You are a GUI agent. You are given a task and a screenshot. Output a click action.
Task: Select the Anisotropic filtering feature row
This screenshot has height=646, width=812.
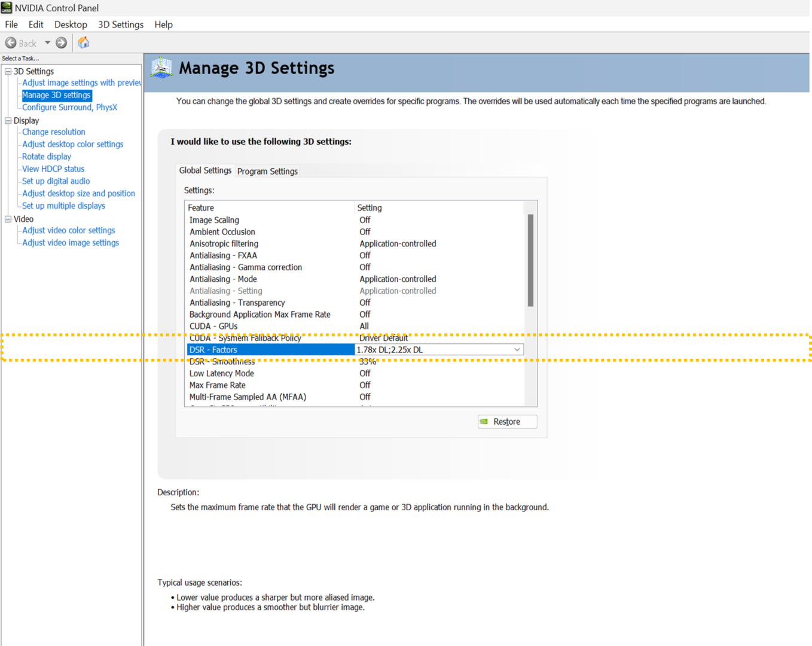tap(356, 243)
